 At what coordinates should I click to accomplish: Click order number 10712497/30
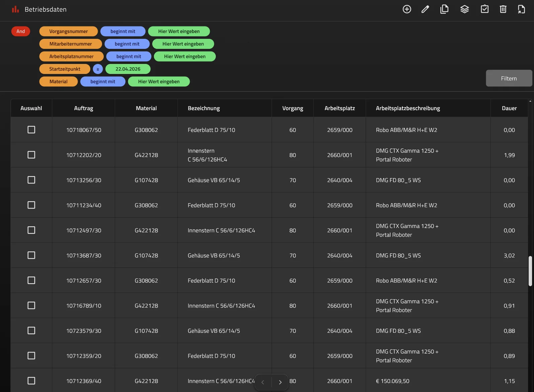pos(84,230)
